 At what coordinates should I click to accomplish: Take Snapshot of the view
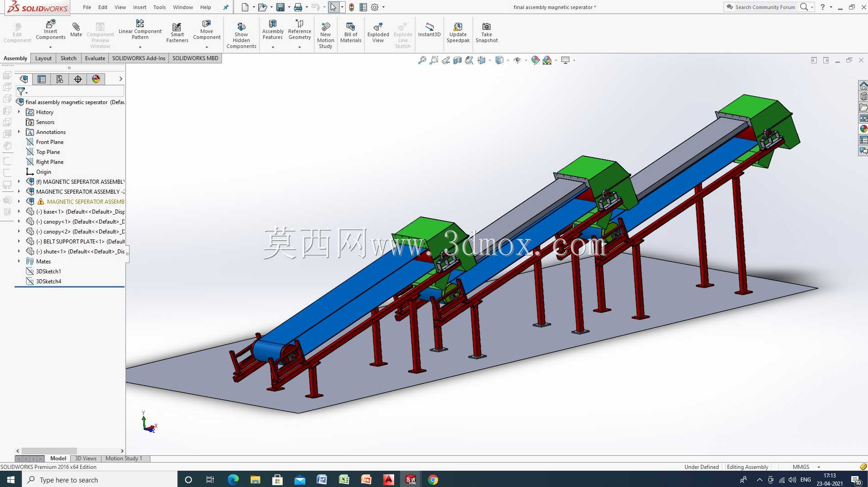pos(487,33)
